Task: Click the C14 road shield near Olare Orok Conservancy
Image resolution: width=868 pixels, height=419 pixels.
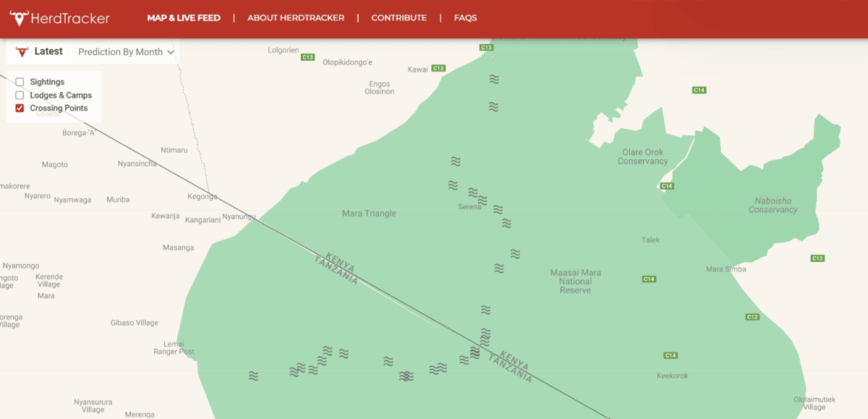Action: point(666,185)
